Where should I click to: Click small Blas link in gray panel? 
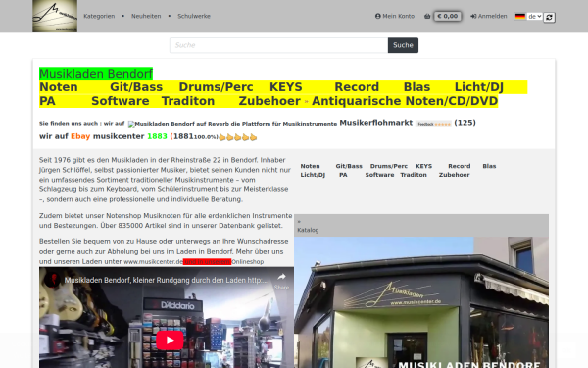pos(489,166)
